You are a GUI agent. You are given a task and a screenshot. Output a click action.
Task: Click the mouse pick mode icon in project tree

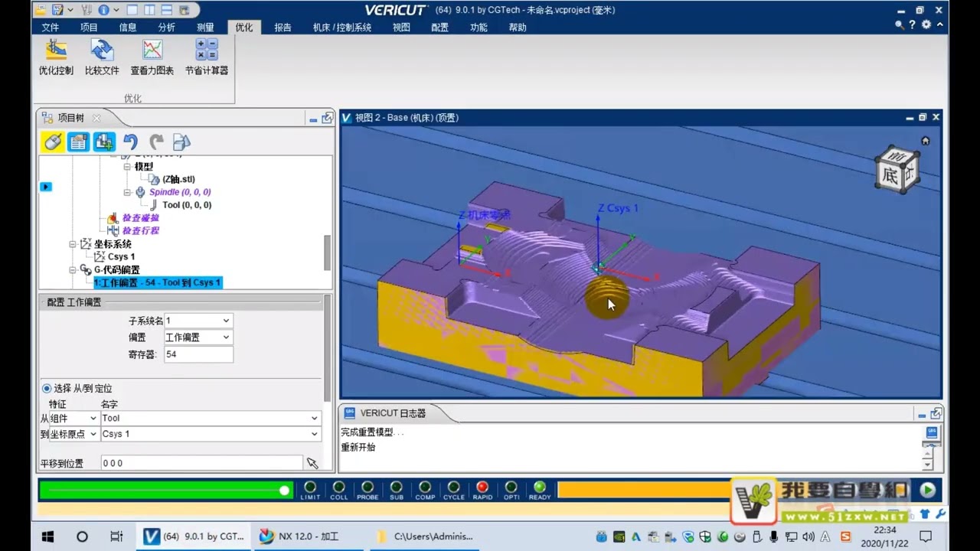52,142
